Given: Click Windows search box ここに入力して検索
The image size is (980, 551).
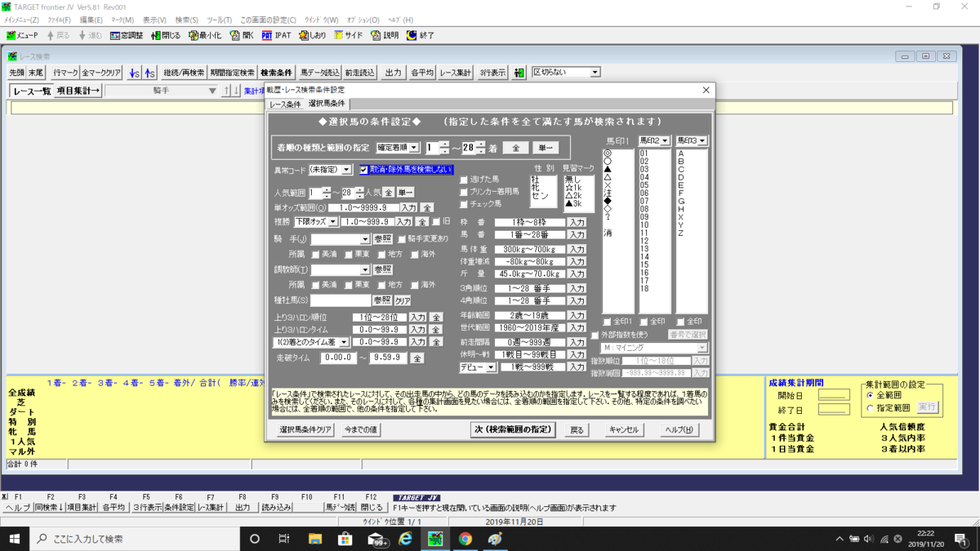Looking at the screenshot, I should pos(134,539).
